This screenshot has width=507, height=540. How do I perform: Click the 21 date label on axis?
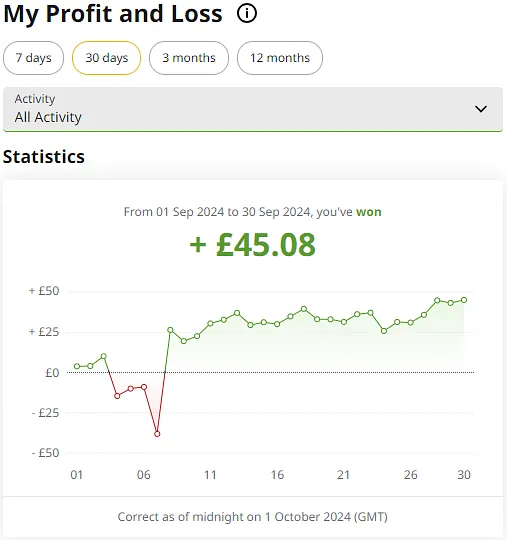point(343,475)
